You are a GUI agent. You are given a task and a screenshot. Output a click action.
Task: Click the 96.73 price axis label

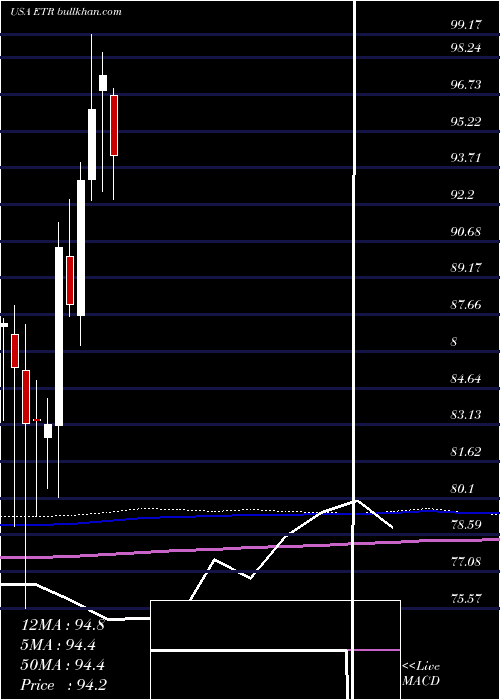click(466, 85)
